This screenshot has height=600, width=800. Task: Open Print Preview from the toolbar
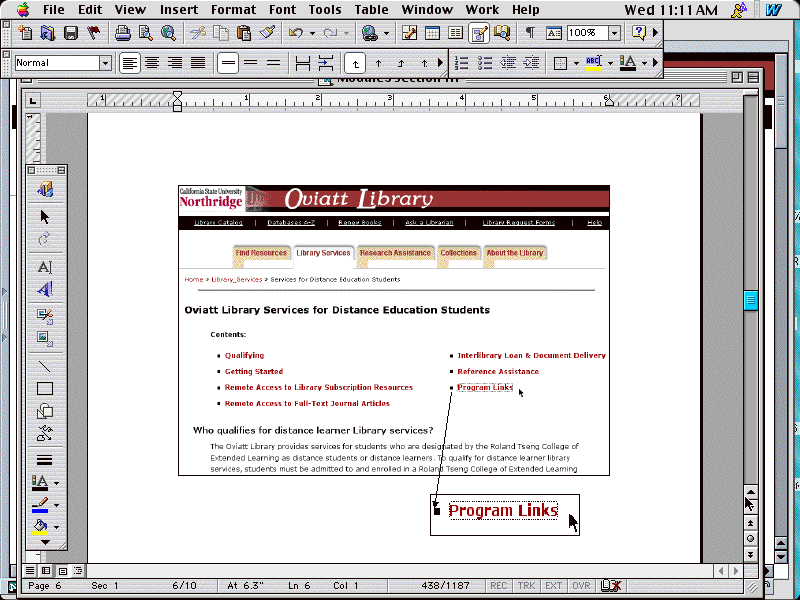[x=146, y=33]
